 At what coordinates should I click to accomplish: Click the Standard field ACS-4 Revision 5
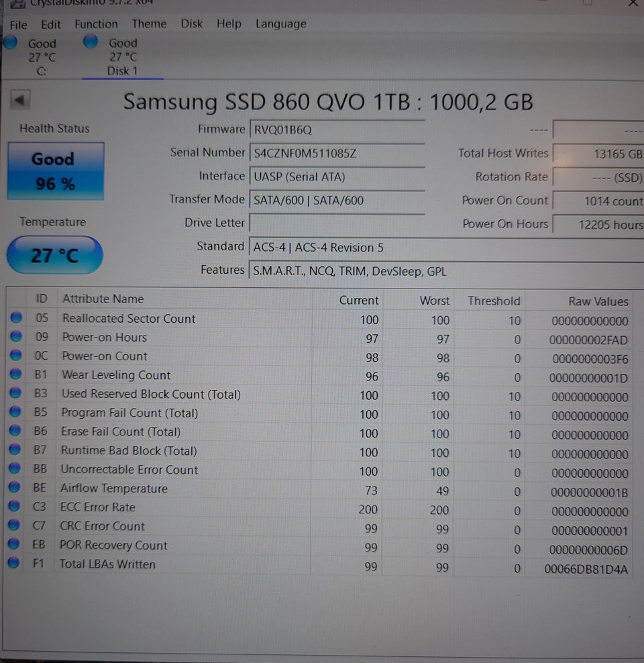[x=447, y=247]
